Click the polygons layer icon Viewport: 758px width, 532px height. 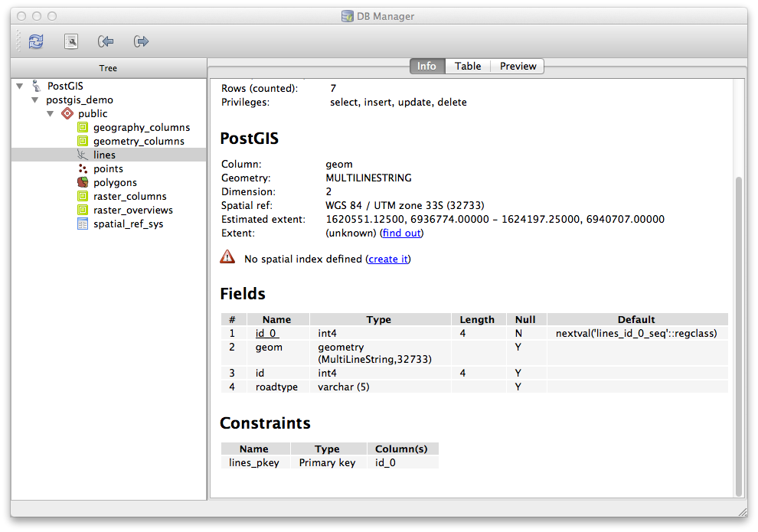point(83,182)
